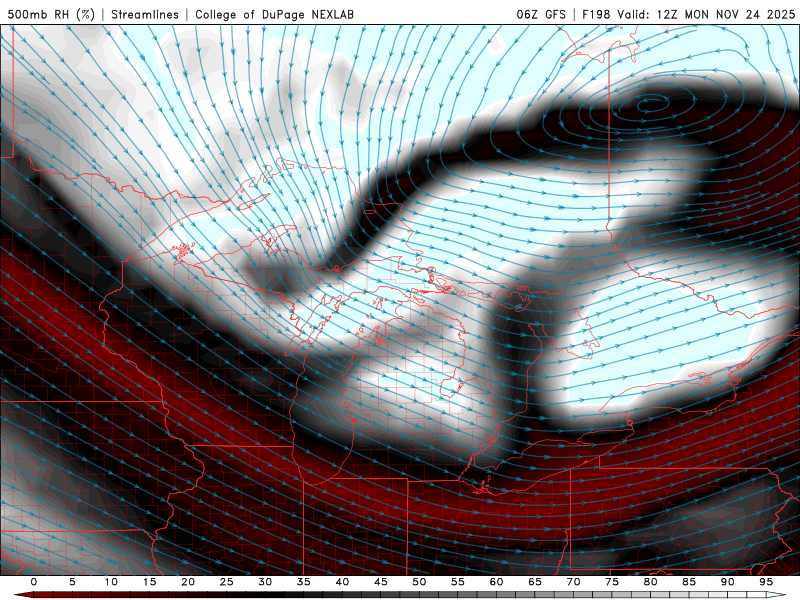Screen dimensions: 800x600
Task: Click the "95" colorbar scale label
Action: [x=766, y=582]
